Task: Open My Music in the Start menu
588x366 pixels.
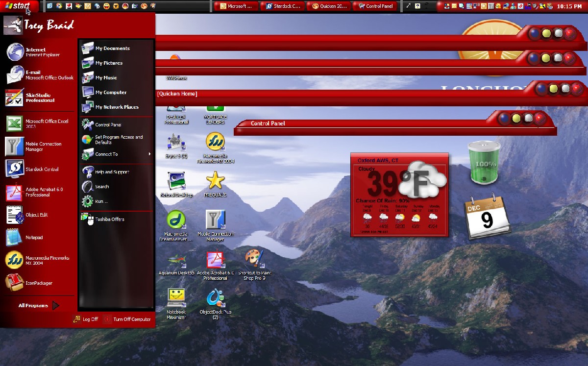Action: click(x=116, y=77)
